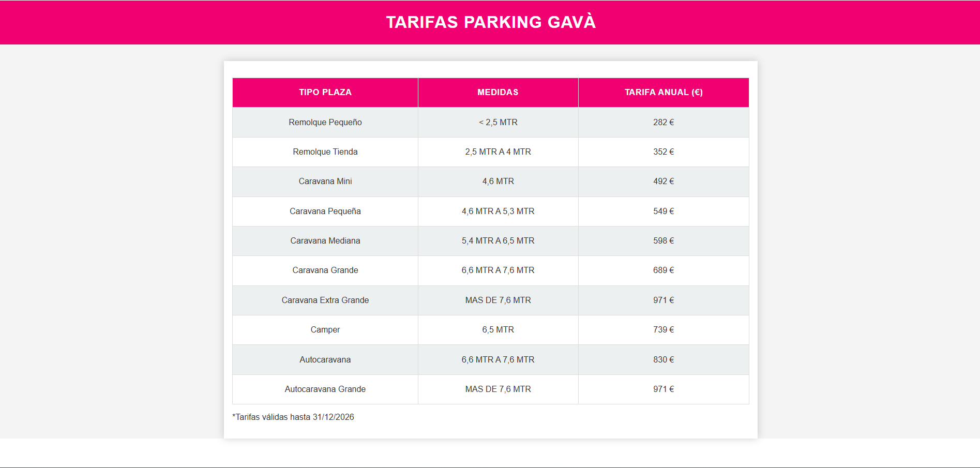Click the '4,6 MTR' measurement cell

point(498,182)
